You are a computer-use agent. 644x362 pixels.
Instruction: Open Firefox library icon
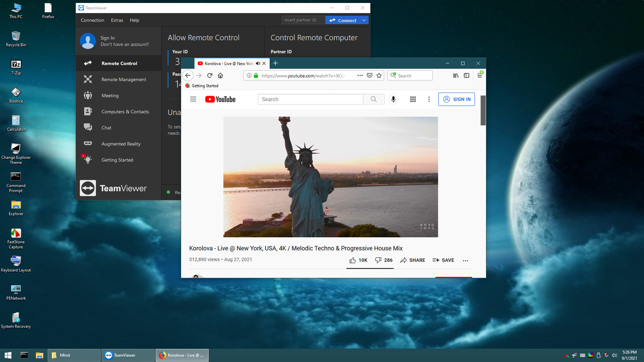[456, 75]
